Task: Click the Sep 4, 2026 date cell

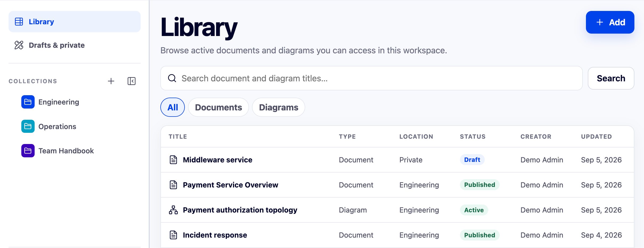Action: pos(601,235)
